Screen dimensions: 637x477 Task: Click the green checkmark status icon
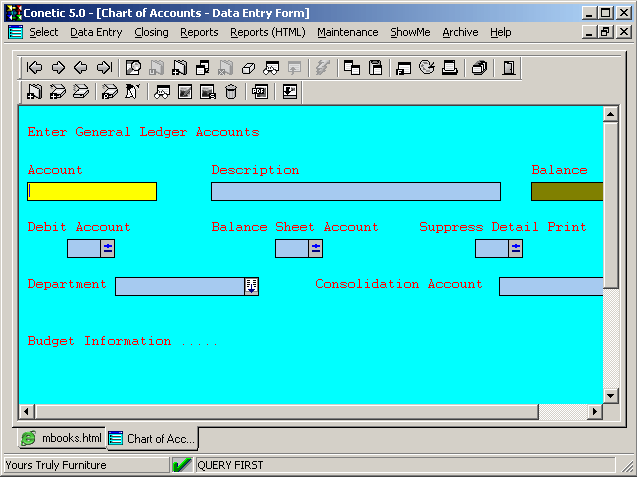[182, 465]
